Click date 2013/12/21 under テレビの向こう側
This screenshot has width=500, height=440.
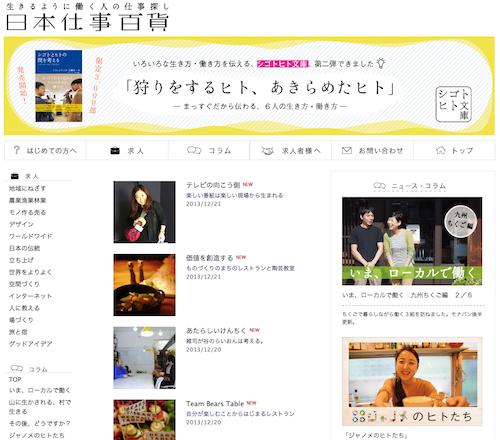click(203, 204)
